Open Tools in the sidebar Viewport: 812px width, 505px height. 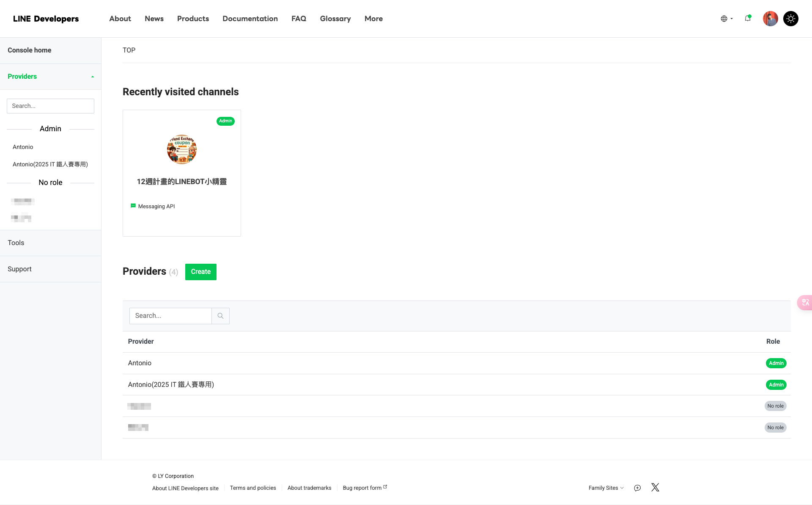(50, 243)
